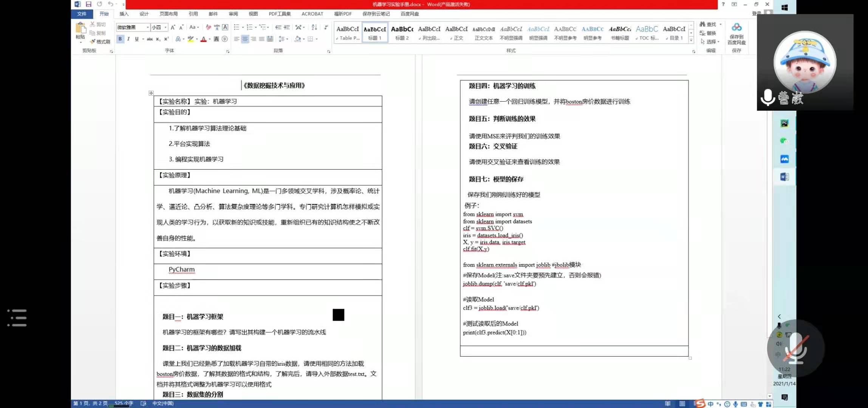The height and width of the screenshot is (408, 868).
Task: Click the Clear Formatting eraser icon
Action: [x=208, y=27]
